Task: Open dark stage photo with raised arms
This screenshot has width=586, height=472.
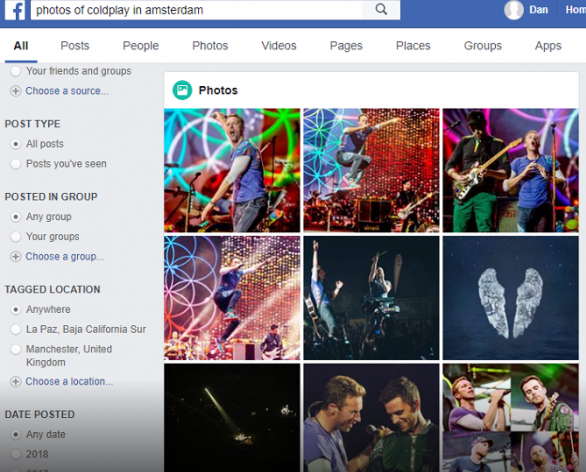Action: click(371, 298)
